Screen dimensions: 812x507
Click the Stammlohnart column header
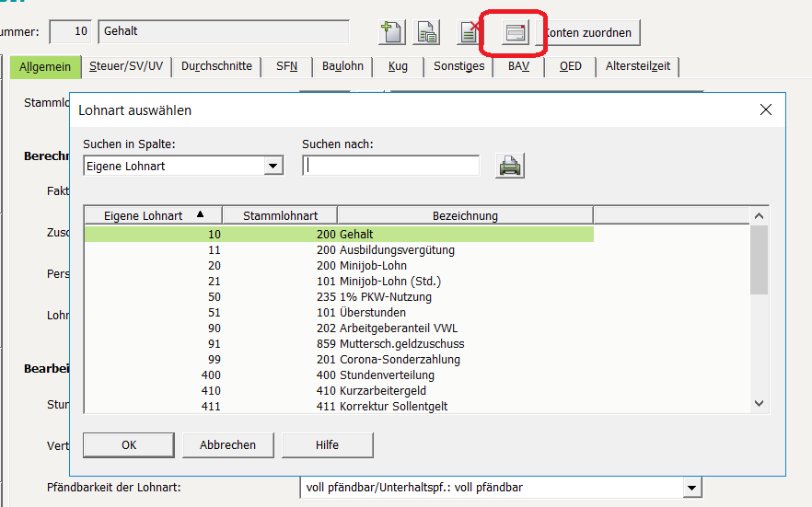tap(280, 215)
